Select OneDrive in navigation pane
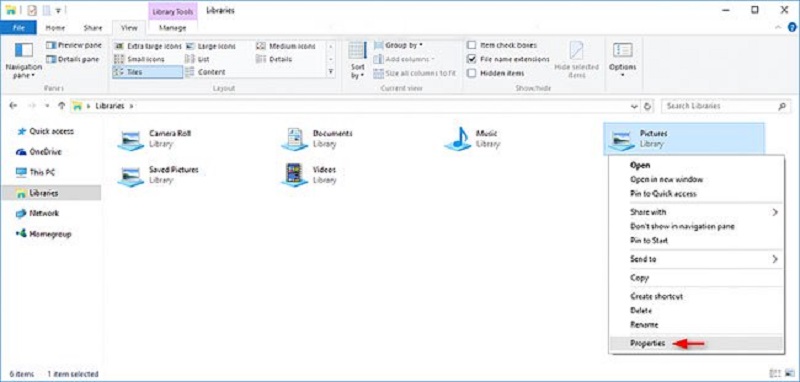Viewport: 800px width, 382px height. (x=39, y=151)
